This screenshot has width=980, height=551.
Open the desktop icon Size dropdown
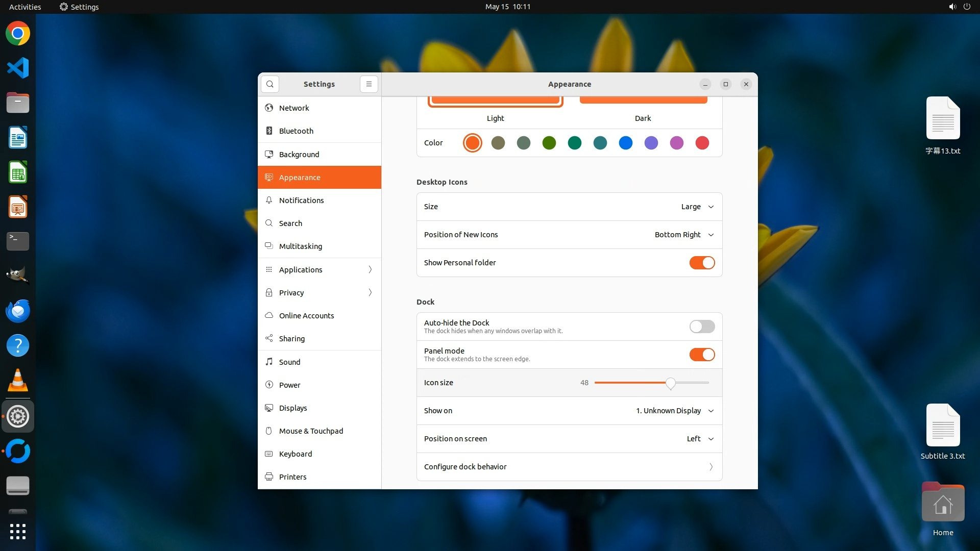[697, 207]
